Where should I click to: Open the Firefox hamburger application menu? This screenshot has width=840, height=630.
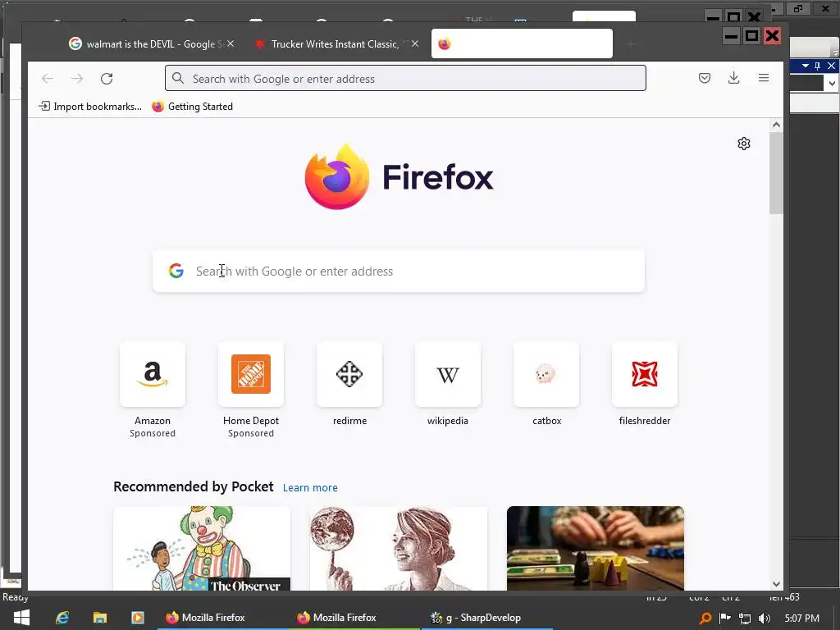(764, 78)
